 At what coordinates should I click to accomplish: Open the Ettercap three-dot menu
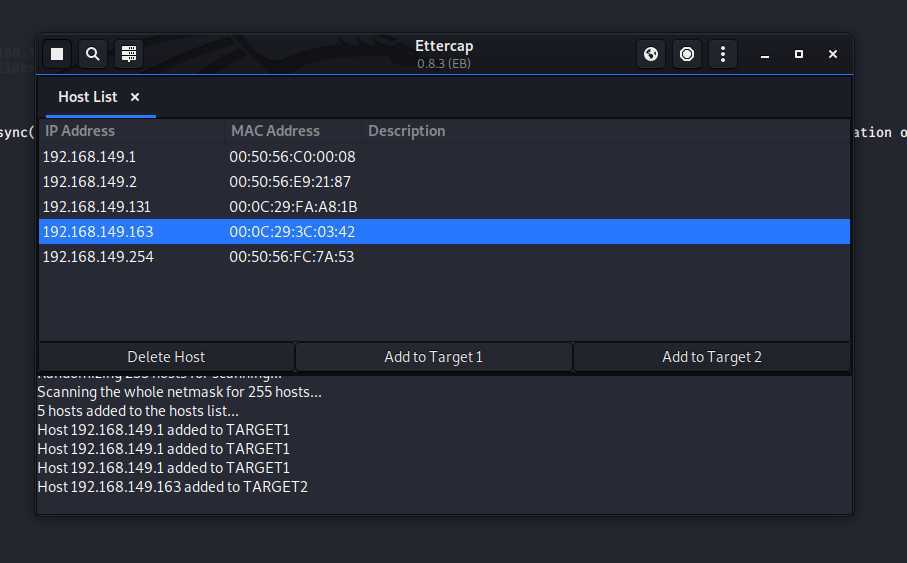click(x=722, y=54)
